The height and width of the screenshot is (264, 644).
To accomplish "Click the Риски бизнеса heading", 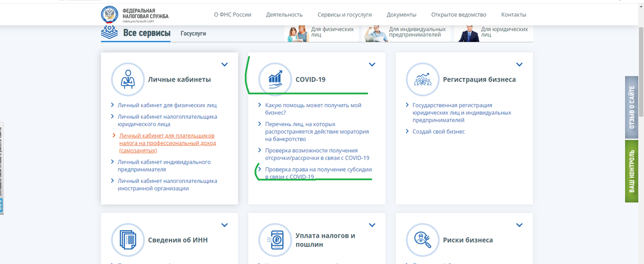I will click(x=468, y=240).
